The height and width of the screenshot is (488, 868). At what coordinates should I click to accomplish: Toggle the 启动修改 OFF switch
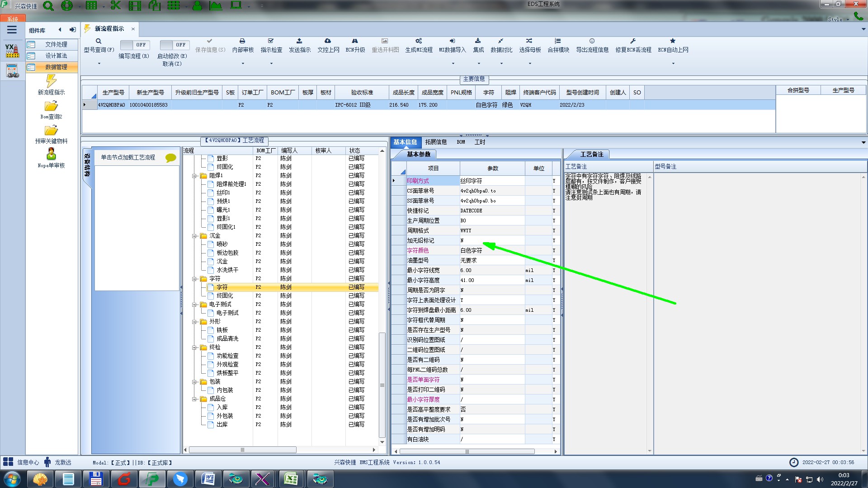tap(174, 45)
